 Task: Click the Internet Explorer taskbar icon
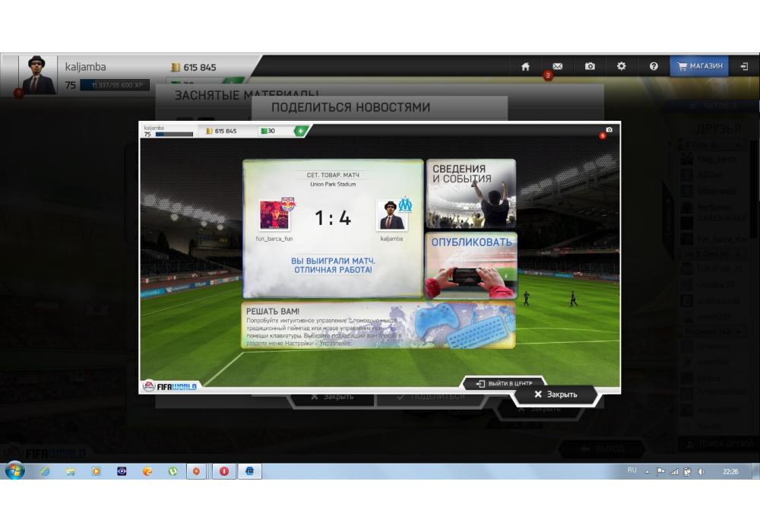tap(45, 471)
